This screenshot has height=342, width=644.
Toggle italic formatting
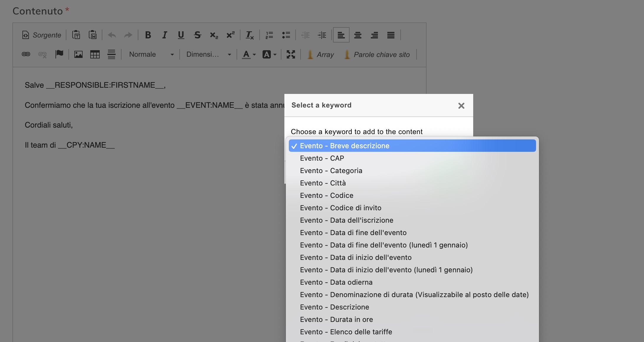[164, 35]
